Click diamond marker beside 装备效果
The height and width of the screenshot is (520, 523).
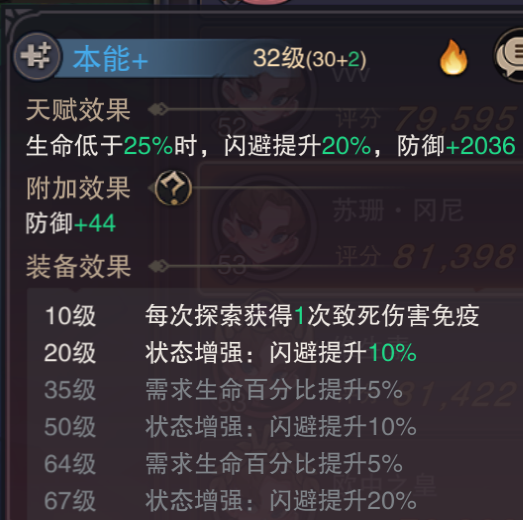coord(158,266)
